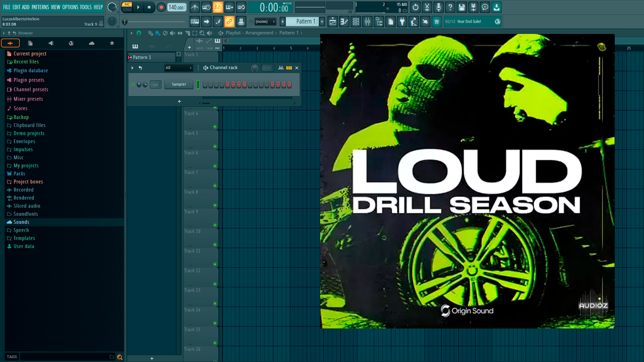Open the news chat bubble icon
Viewport: 644px width, 362px height.
485,7
